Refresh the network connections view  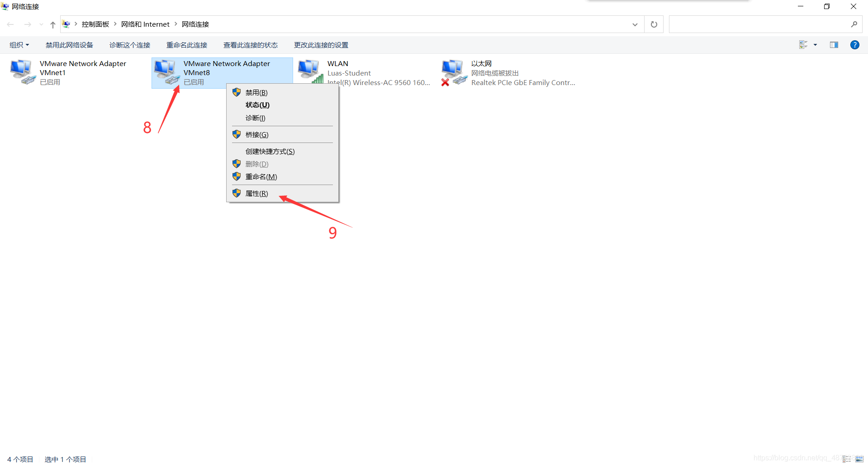654,24
